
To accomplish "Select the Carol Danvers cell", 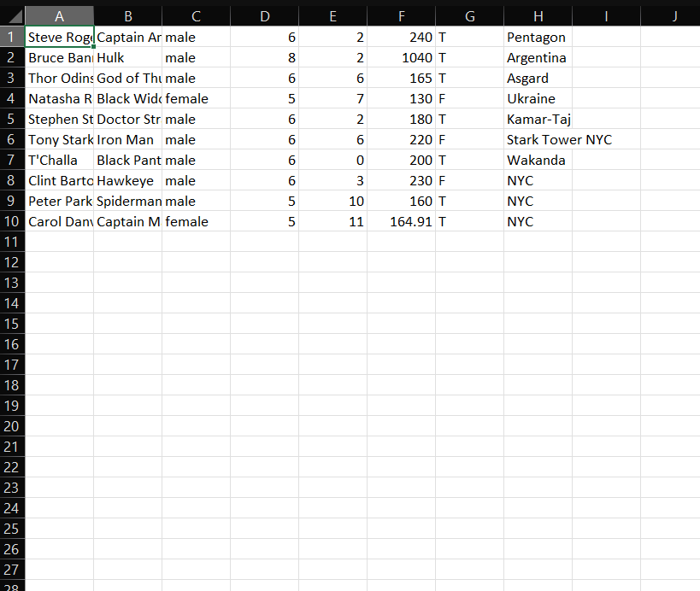I will click(x=59, y=221).
